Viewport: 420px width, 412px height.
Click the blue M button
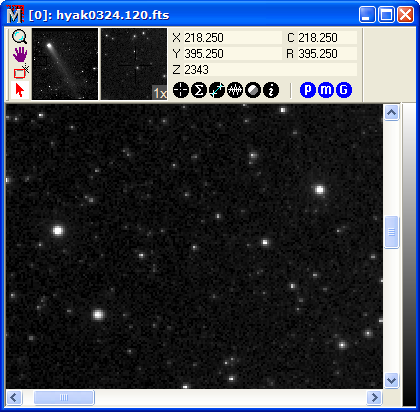326,90
